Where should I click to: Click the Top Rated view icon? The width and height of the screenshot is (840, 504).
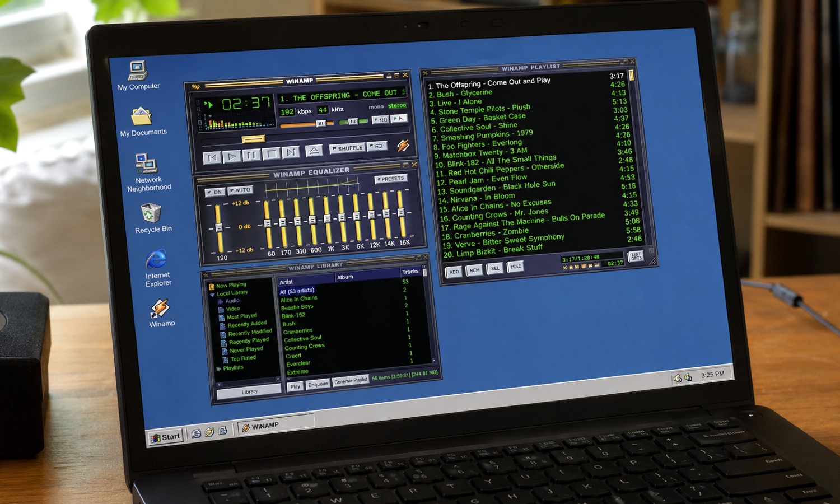(x=225, y=360)
